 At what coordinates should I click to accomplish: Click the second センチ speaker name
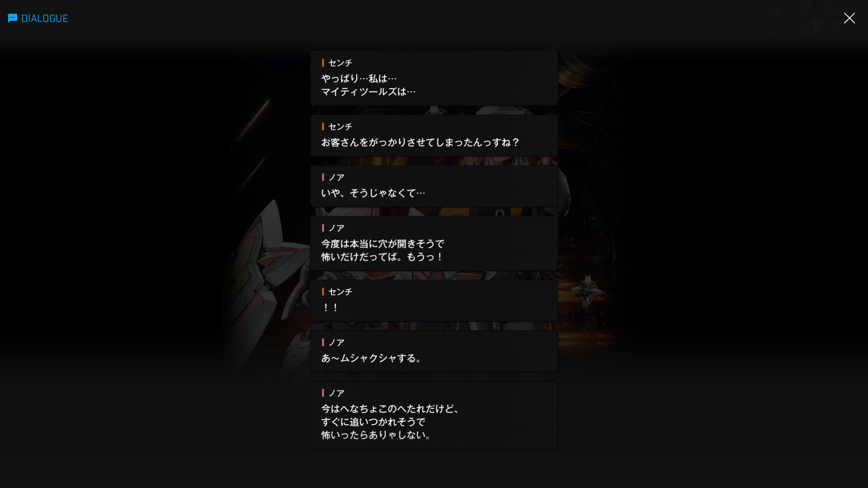point(340,127)
